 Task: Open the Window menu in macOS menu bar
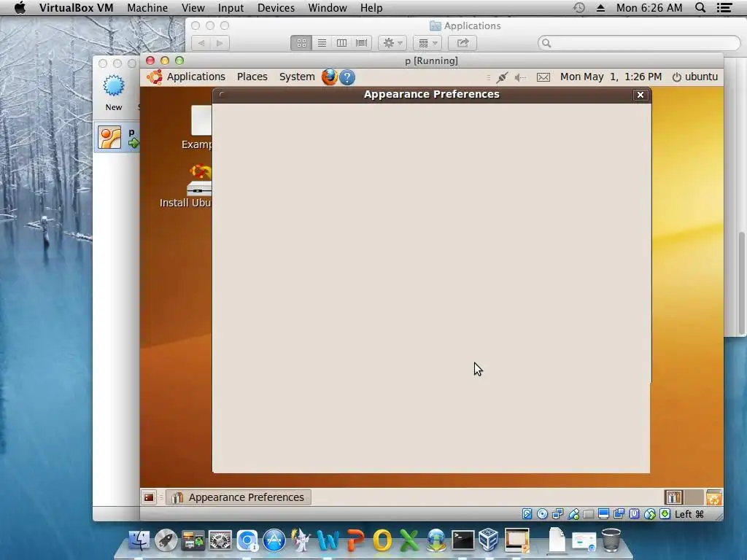[328, 8]
